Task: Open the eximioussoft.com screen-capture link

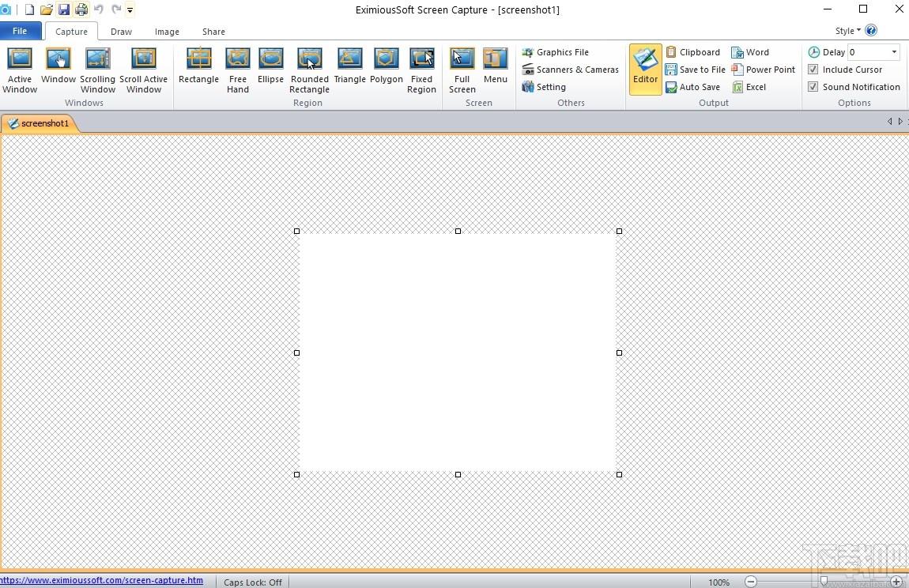Action: coord(101,580)
